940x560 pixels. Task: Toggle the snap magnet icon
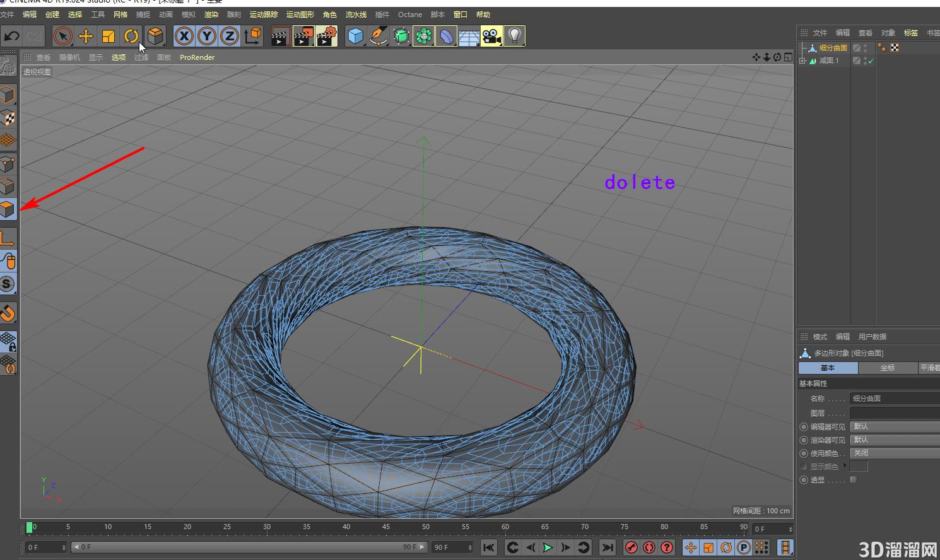pyautogui.click(x=8, y=313)
